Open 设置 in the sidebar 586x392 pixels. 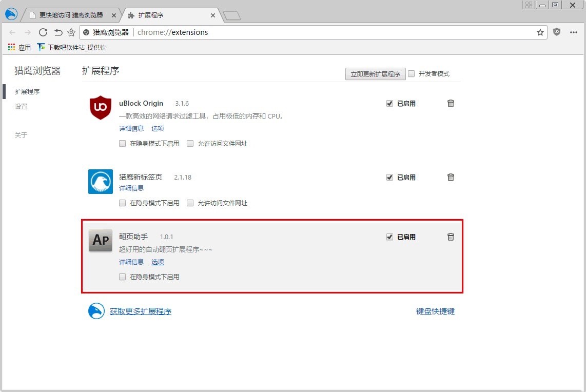(21, 107)
